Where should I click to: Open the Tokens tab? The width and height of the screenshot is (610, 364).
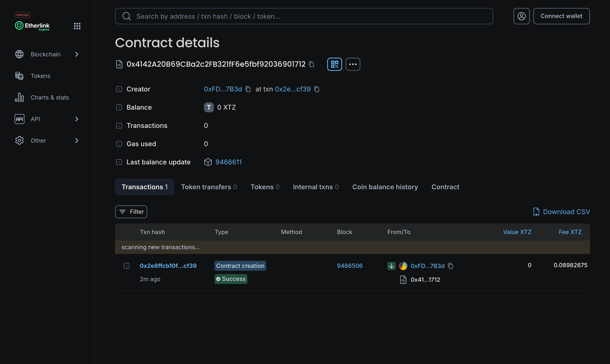pos(265,187)
